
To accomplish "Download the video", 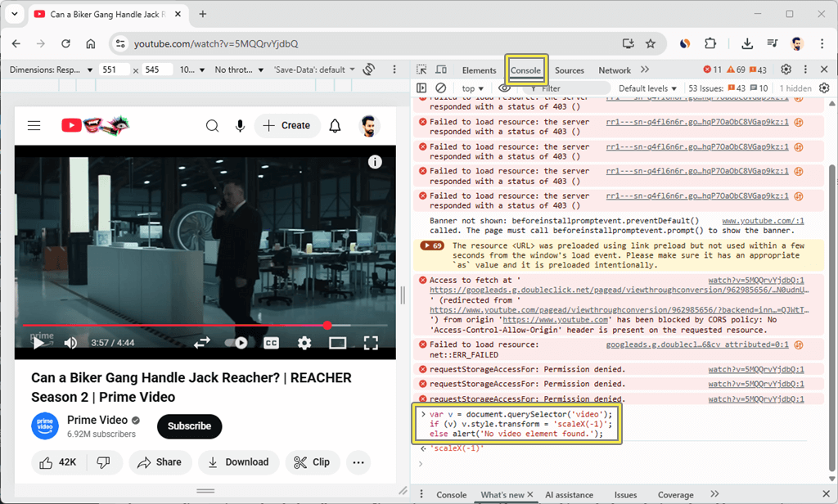I will tap(238, 462).
